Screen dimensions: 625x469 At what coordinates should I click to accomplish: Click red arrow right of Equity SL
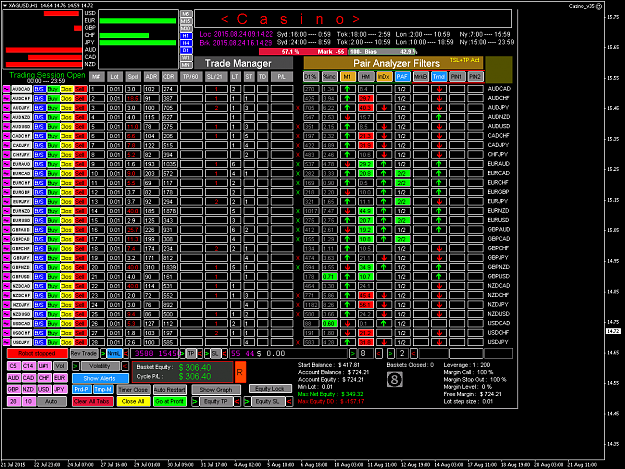(x=289, y=402)
